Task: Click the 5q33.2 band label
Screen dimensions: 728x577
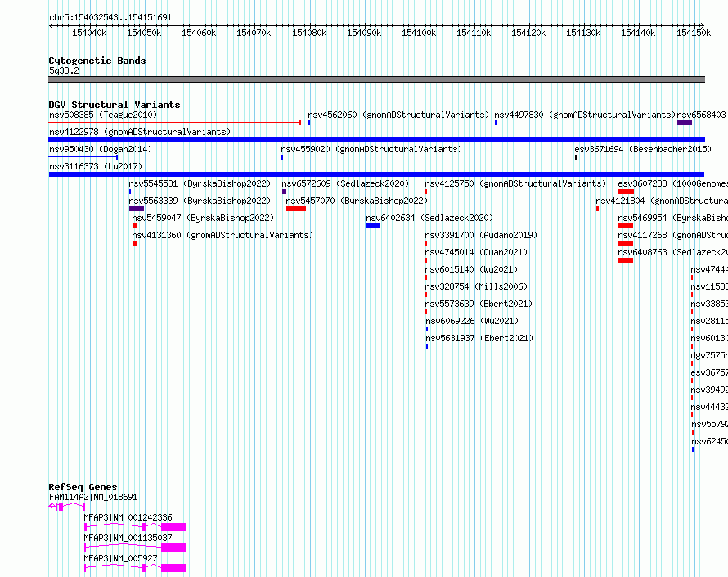Action: tap(64, 70)
